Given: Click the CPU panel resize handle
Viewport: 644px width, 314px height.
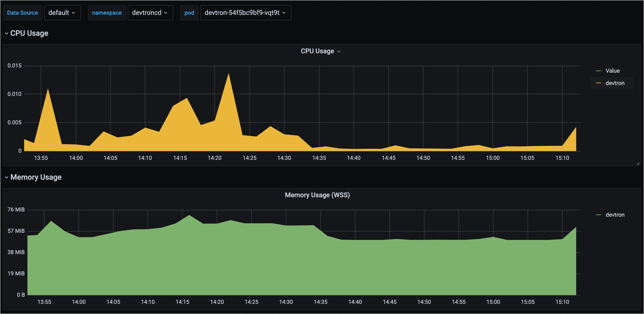Looking at the screenshot, I should (638, 163).
